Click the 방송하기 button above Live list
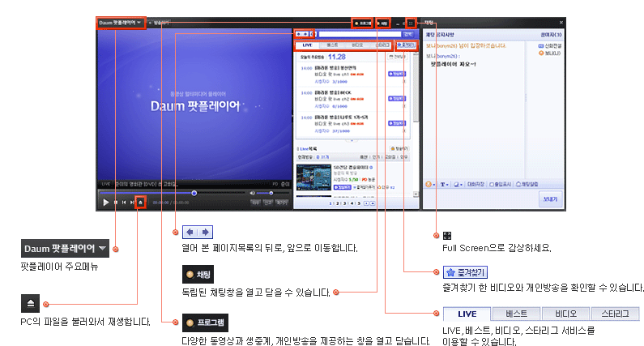The width and height of the screenshot is (644, 346). [x=399, y=149]
